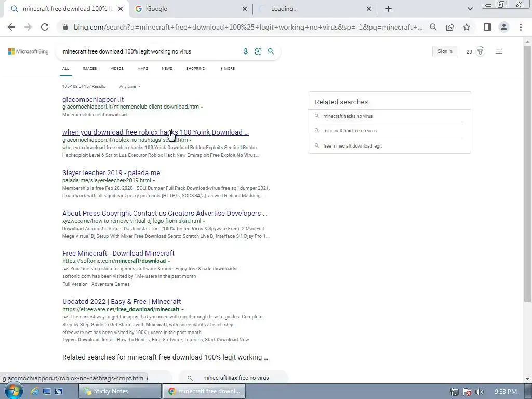Viewport: 532px width, 399px height.
Task: Open the free roblox hacks Yoink result
Action: coord(155,132)
